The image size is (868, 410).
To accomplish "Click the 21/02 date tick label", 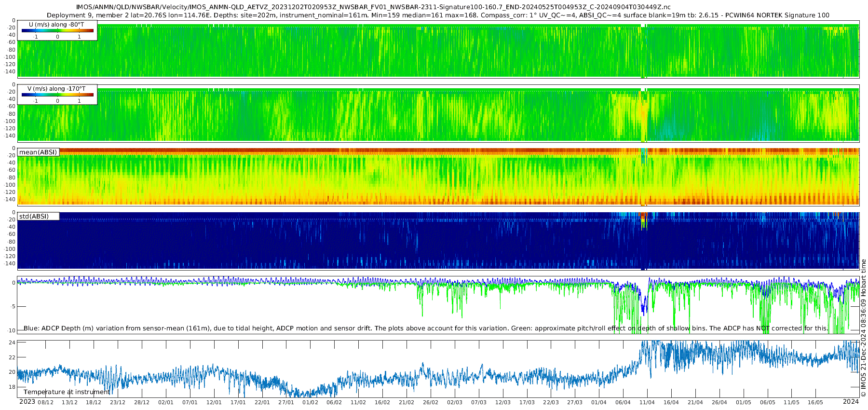I will pos(407,403).
